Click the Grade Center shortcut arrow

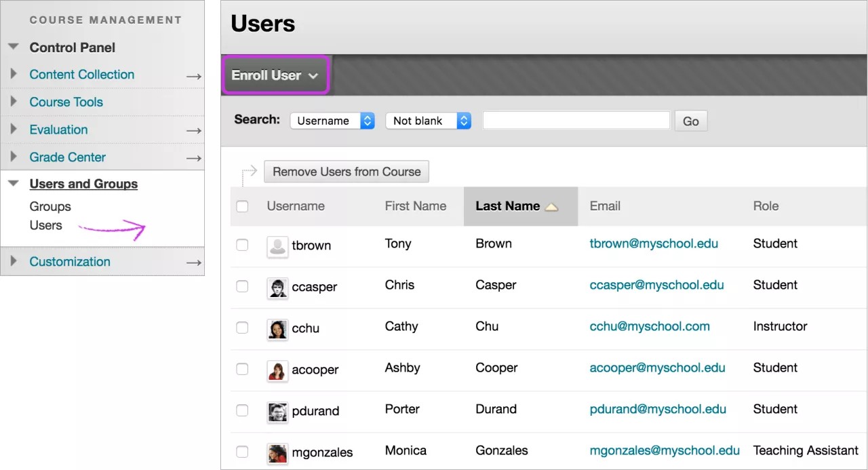pos(194,157)
